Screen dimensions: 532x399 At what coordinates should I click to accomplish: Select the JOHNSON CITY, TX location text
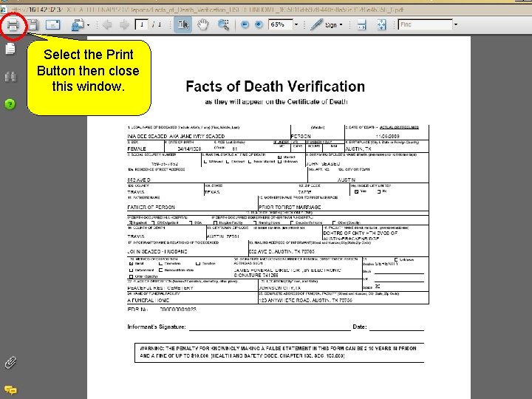(x=280, y=288)
